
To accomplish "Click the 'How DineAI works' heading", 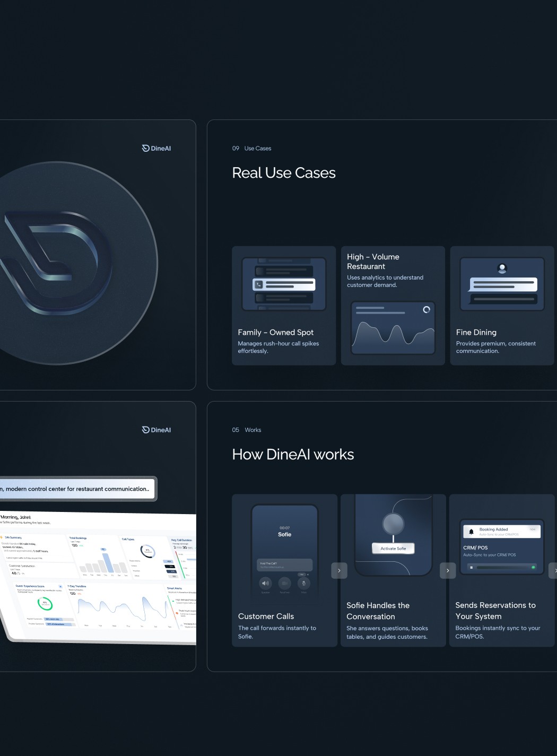I will 293,455.
